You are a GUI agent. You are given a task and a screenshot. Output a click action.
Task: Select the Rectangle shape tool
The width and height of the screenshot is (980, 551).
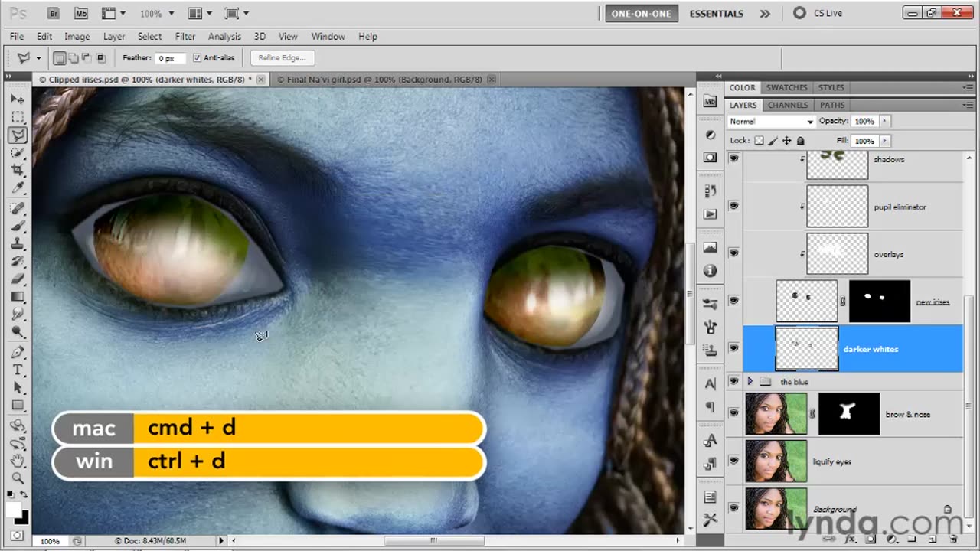click(x=18, y=406)
